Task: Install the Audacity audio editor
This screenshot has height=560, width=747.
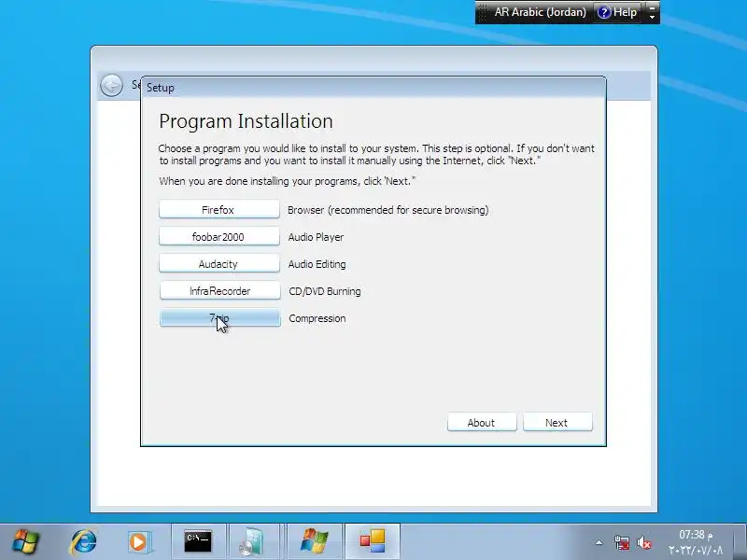Action: pyautogui.click(x=219, y=264)
